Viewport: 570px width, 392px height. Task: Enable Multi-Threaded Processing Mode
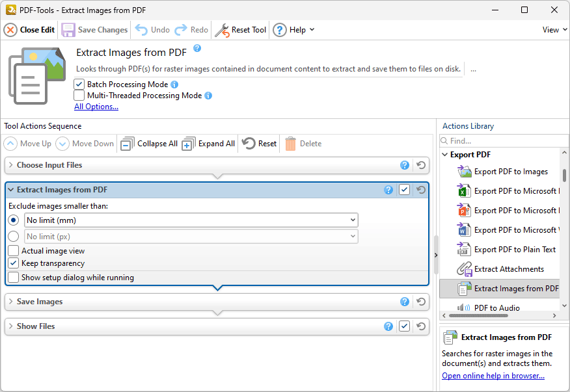point(79,96)
